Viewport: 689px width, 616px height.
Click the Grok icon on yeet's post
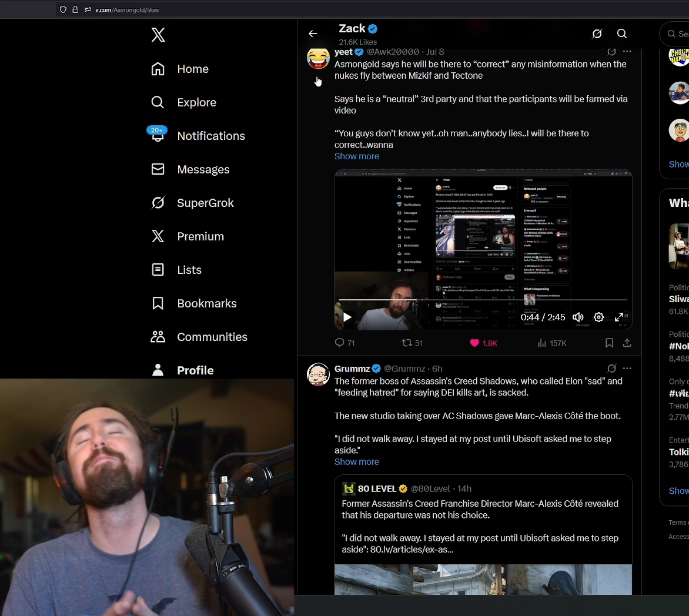pos(611,52)
